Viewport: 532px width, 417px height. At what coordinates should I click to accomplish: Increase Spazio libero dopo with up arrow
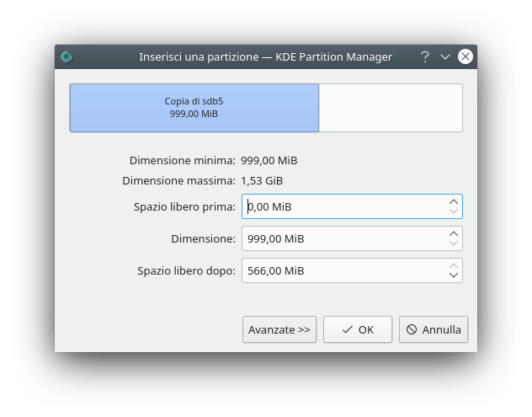[454, 265]
